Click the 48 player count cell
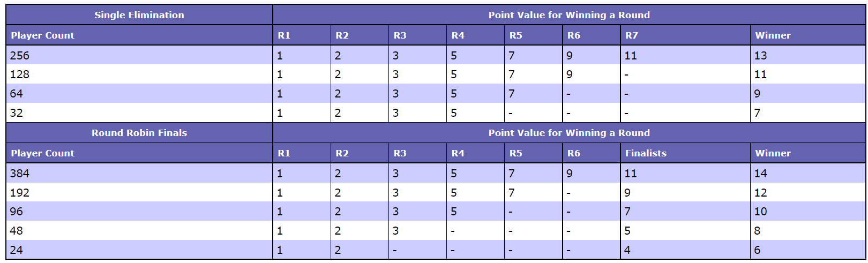The height and width of the screenshot is (263, 868). point(17,231)
